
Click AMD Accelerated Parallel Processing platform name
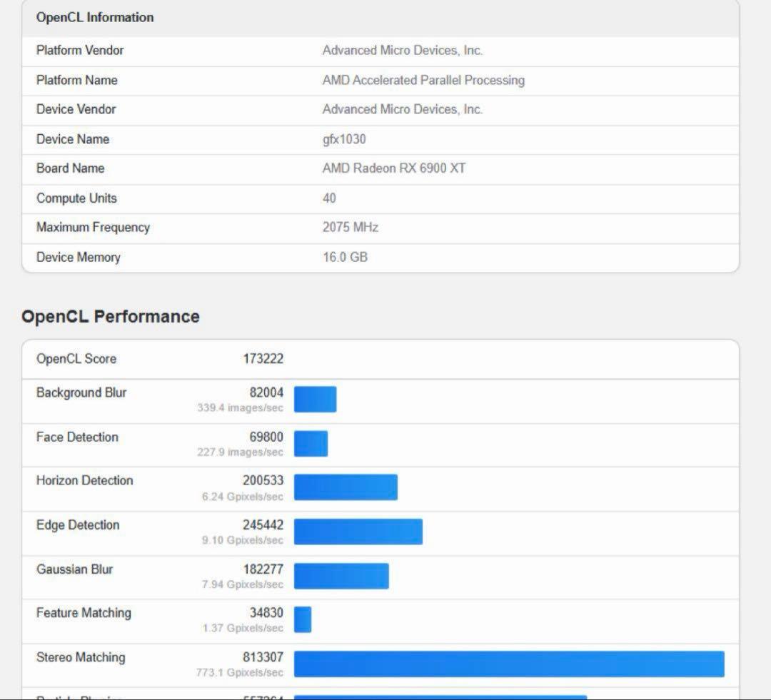423,81
